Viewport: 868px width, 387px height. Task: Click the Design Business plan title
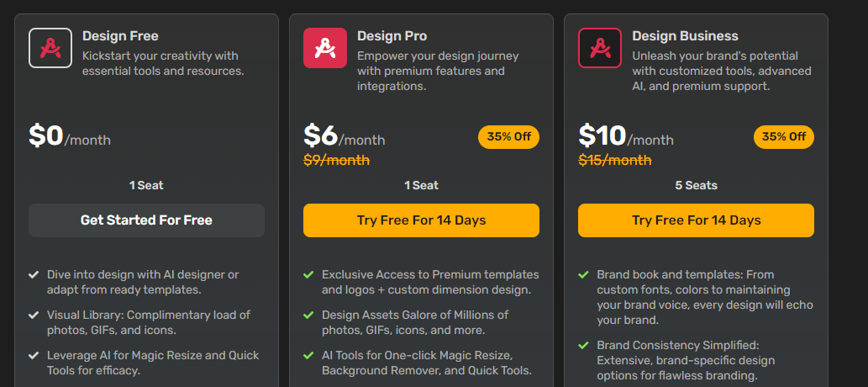click(686, 36)
